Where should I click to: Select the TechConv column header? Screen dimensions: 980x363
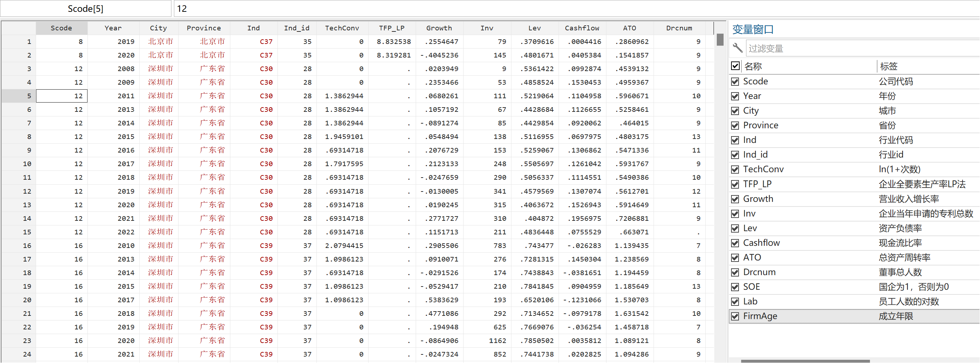342,28
